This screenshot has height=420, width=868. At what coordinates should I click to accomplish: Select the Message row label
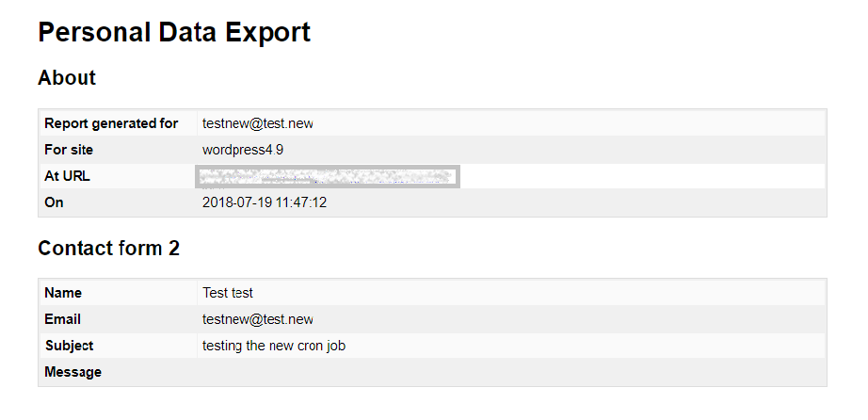(x=72, y=372)
